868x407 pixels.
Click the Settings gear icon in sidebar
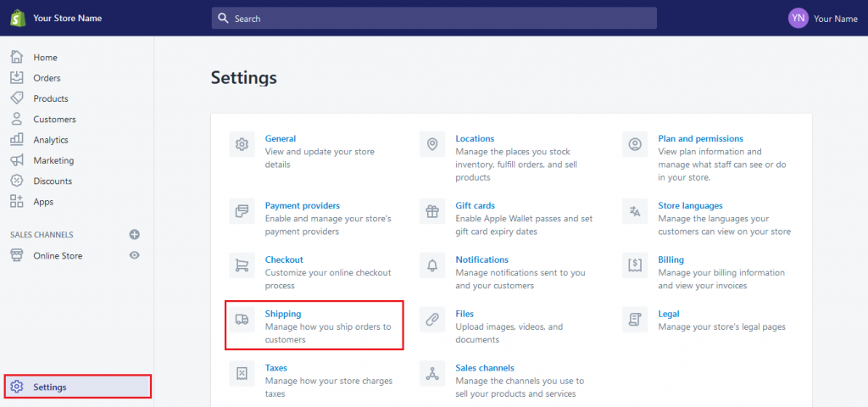(x=17, y=387)
